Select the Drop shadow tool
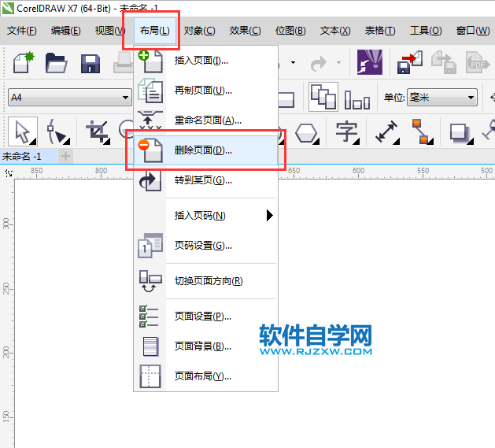 [x=461, y=133]
